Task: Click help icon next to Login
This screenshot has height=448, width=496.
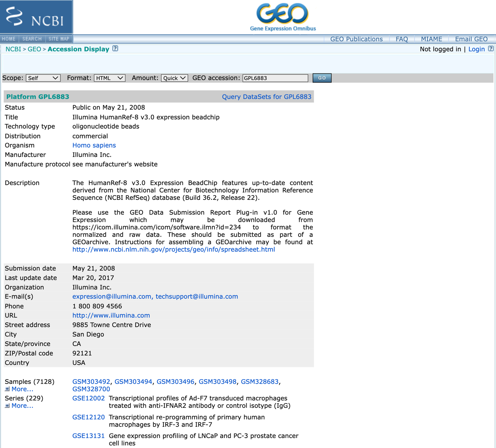Action: click(x=491, y=49)
